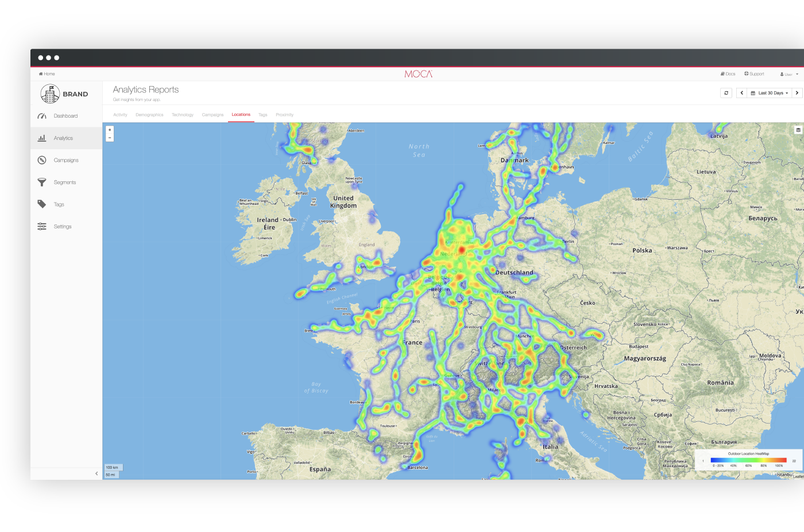
Task: Open the Last 30 Days date dropdown
Action: (x=770, y=93)
